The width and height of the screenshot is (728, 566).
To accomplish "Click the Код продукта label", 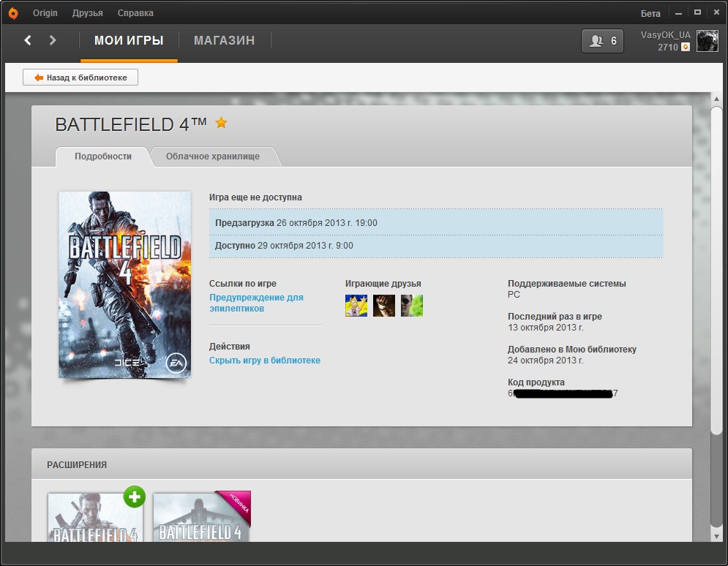I will click(x=536, y=382).
